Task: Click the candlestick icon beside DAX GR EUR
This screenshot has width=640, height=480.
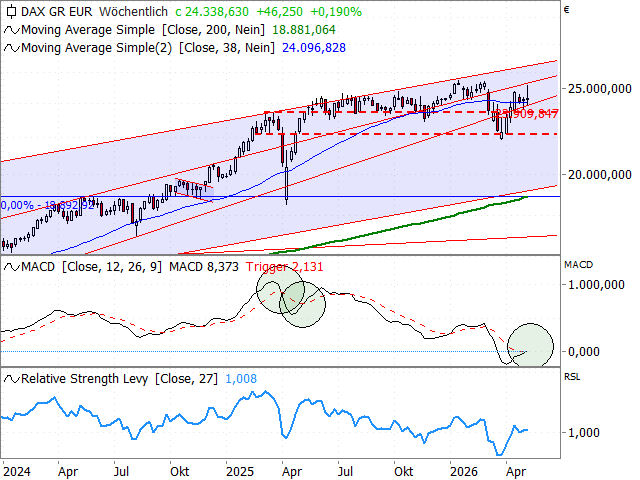Action: point(11,12)
